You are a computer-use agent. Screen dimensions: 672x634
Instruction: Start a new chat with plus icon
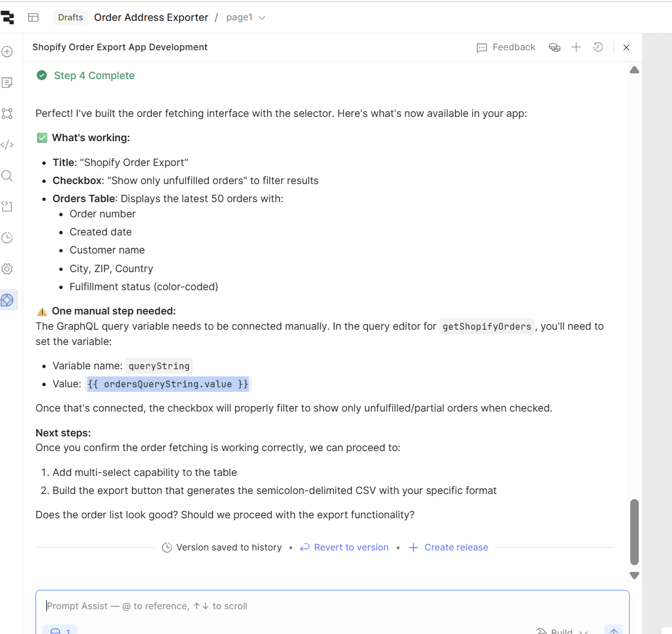click(x=576, y=47)
